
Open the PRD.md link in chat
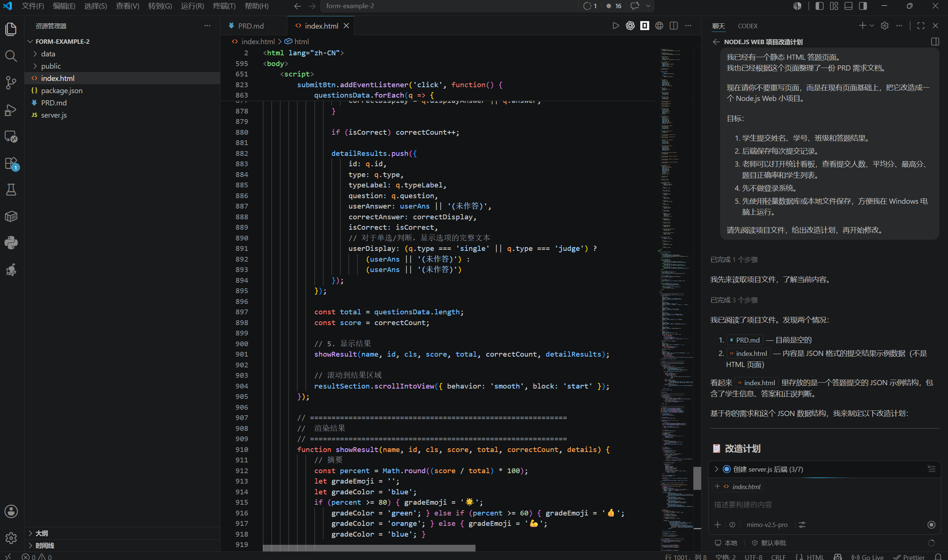745,340
